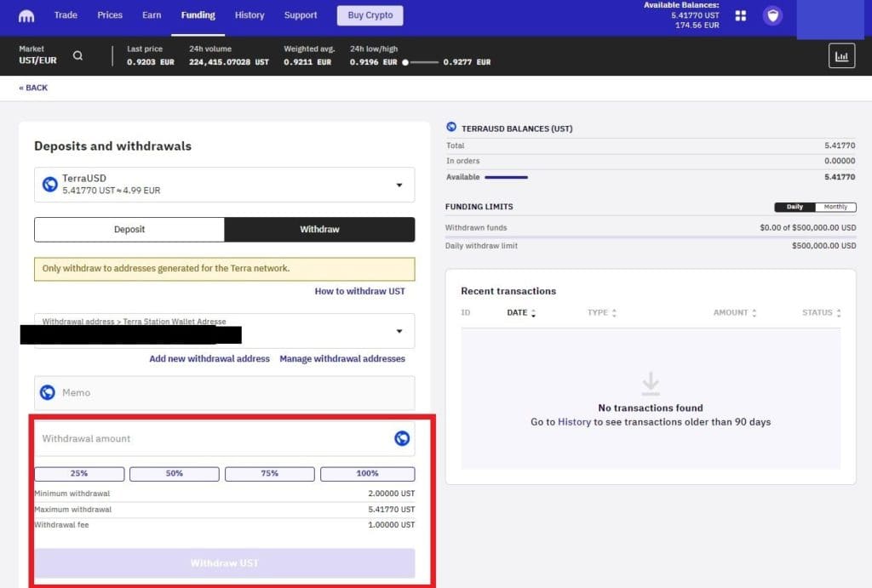872x588 pixels.
Task: Click the Terra network warning notice
Action: pos(225,268)
